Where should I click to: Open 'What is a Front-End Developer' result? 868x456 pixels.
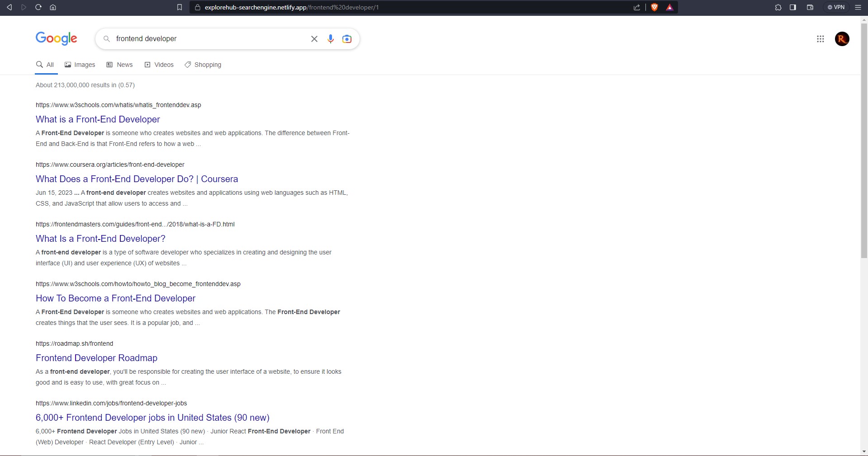[98, 119]
